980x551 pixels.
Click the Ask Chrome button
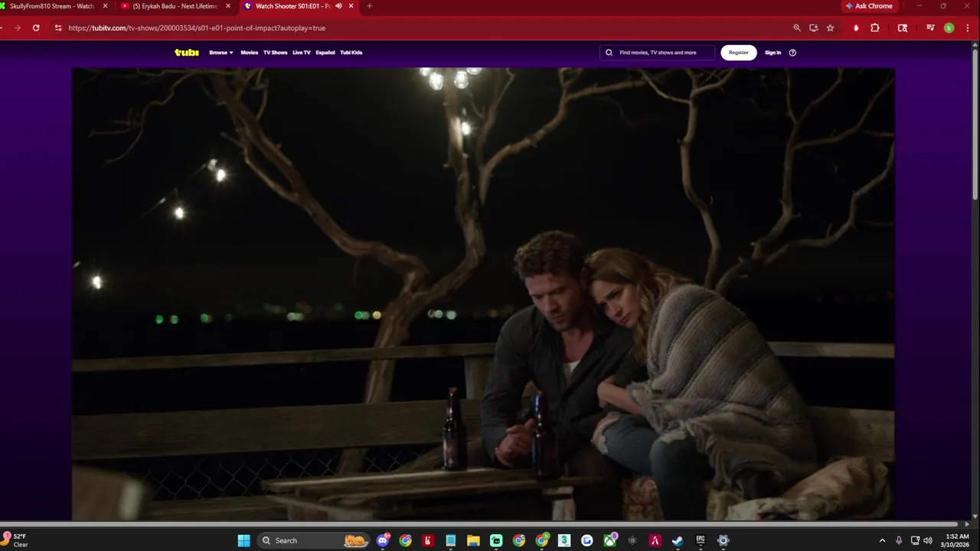pos(869,6)
